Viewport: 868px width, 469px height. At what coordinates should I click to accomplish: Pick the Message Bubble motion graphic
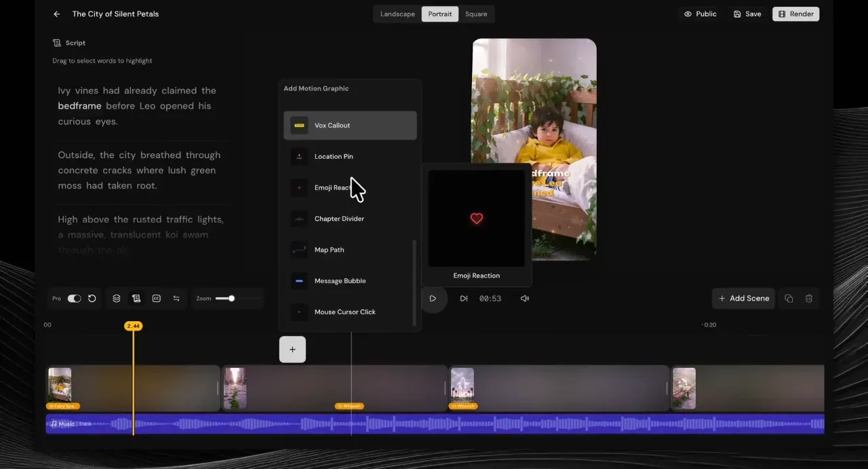click(350, 281)
